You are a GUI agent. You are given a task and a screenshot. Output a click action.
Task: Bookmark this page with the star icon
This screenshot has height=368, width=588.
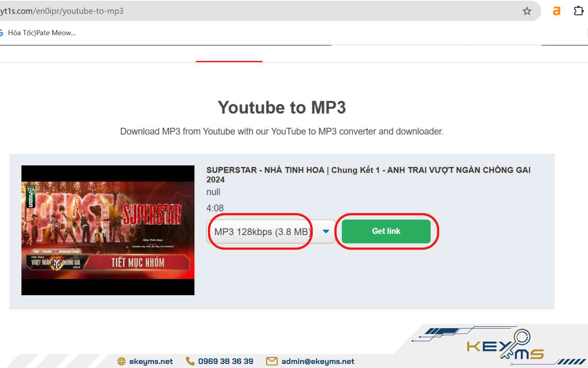coord(527,11)
